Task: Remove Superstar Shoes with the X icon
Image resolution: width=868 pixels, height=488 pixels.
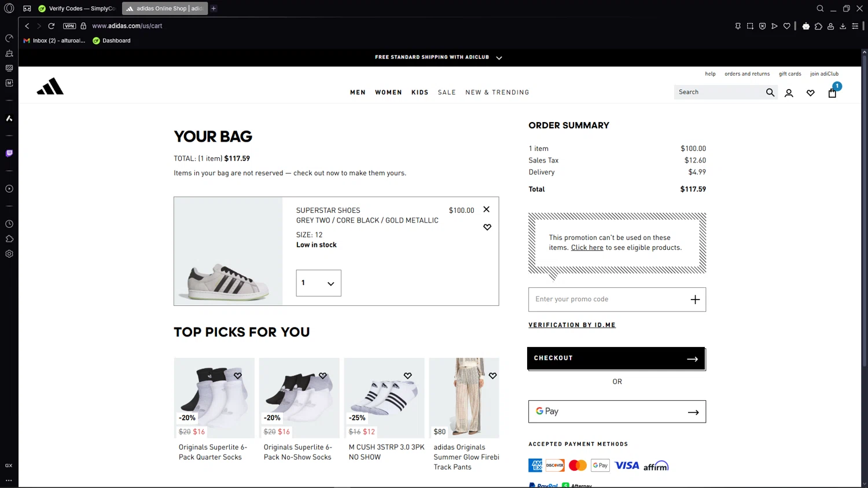Action: [x=487, y=209]
